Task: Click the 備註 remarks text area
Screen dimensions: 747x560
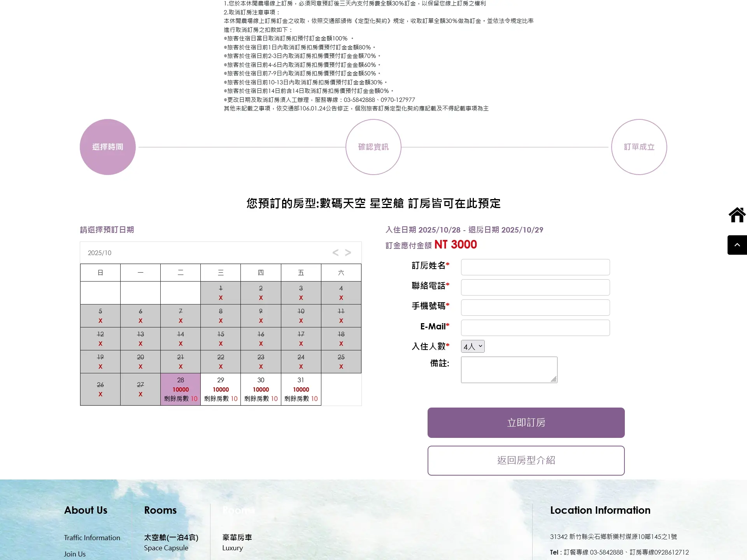Action: (x=509, y=370)
